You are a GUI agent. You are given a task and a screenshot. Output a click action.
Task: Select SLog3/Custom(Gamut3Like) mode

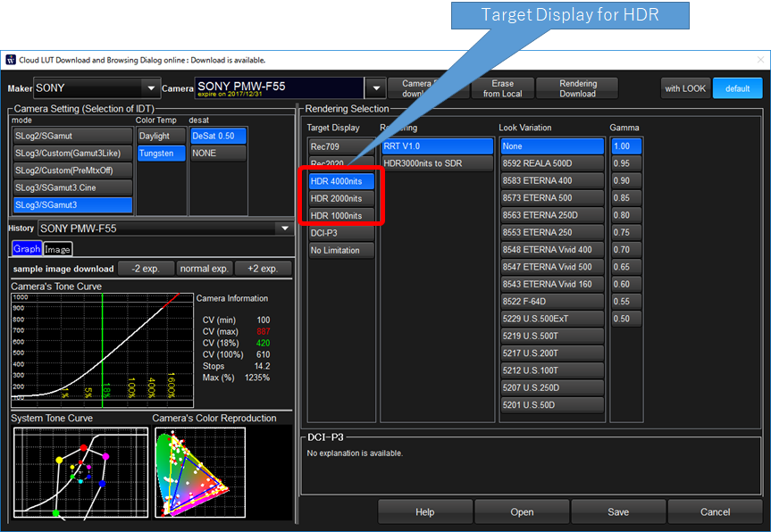pos(72,154)
